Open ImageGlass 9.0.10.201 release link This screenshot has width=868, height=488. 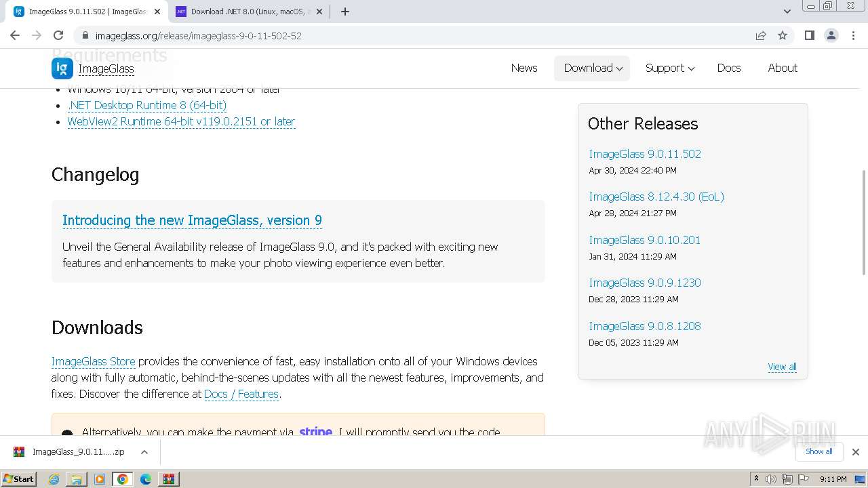pos(645,240)
